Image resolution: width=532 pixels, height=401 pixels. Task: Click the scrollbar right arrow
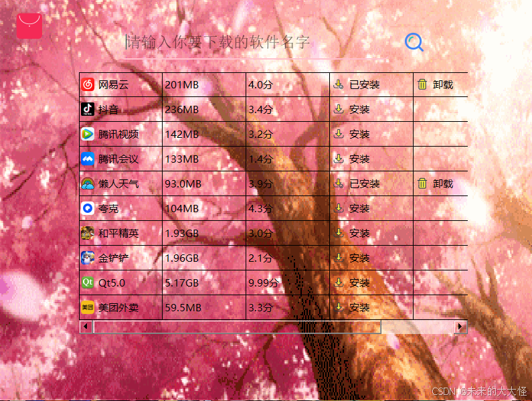point(460,327)
